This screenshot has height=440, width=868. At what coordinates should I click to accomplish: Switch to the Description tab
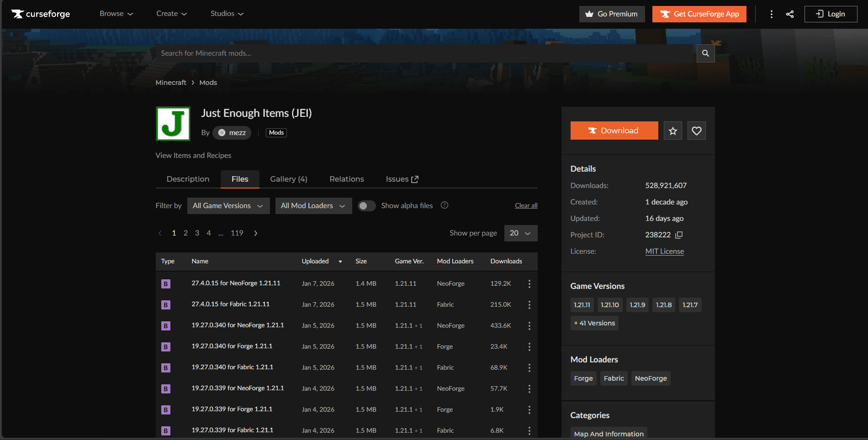pos(188,179)
